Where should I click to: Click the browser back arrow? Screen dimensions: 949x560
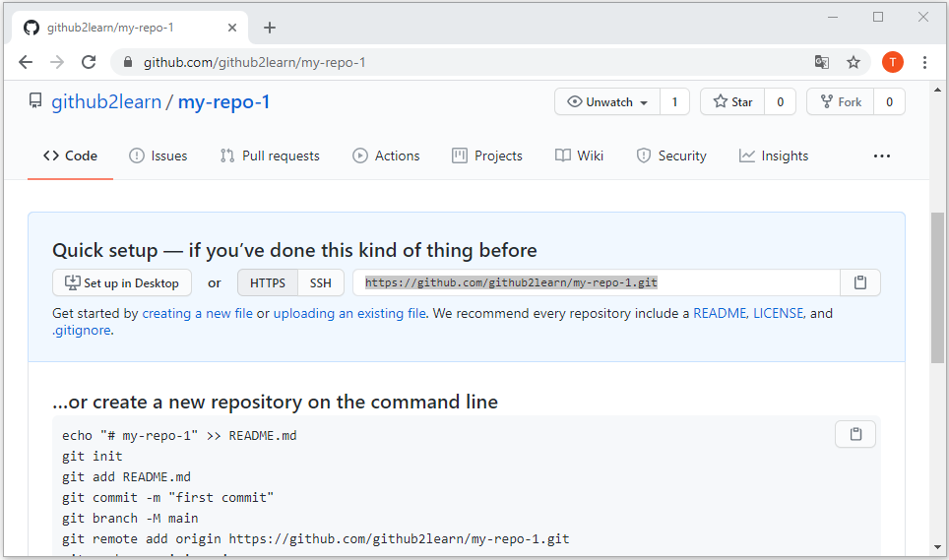[x=26, y=62]
